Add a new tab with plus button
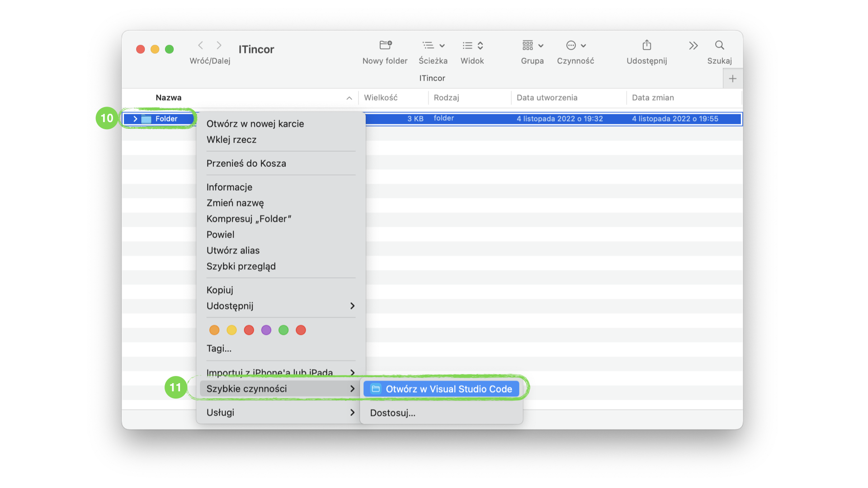Screen dimensions: 868x488 (733, 79)
